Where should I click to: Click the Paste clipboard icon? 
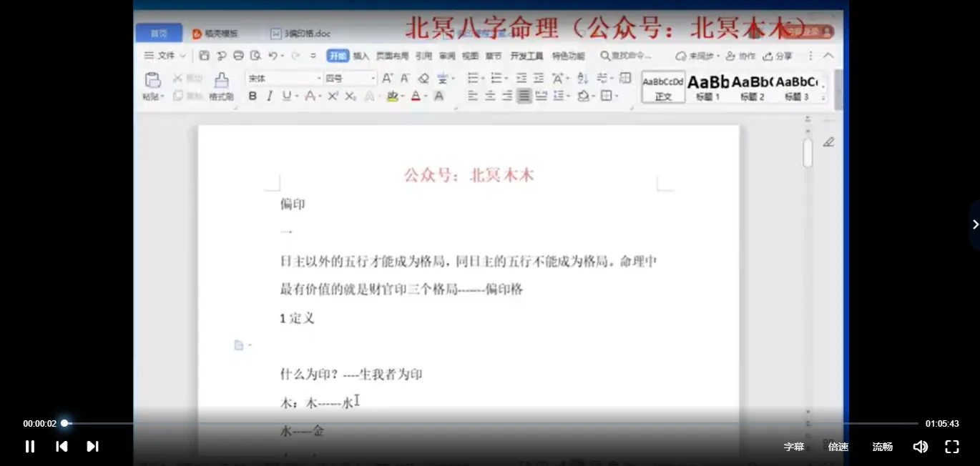click(153, 79)
